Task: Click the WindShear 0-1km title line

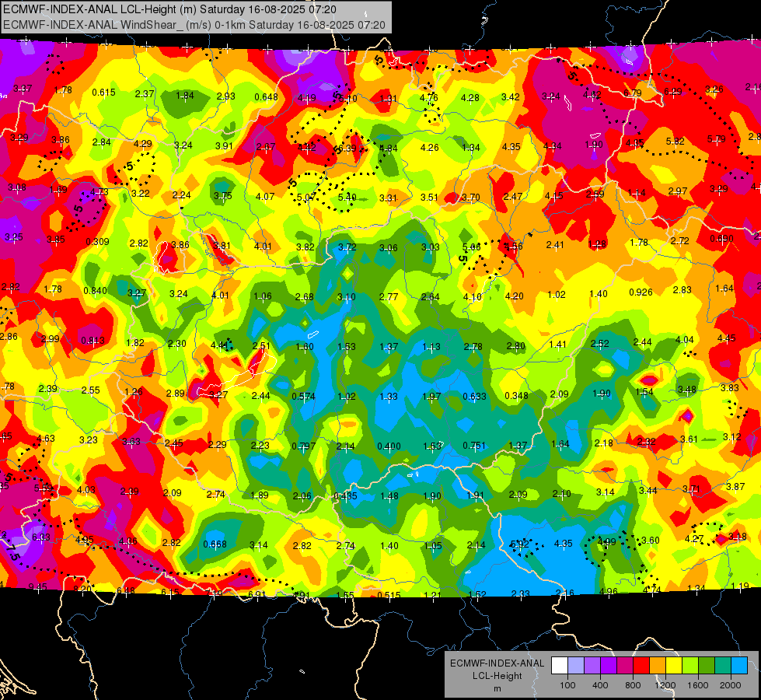Action: tap(194, 25)
